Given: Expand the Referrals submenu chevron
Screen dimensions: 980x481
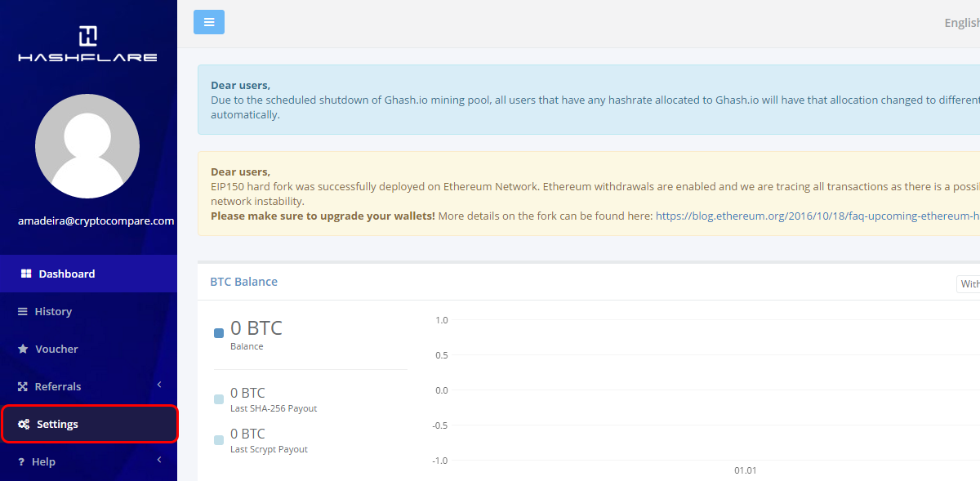Looking at the screenshot, I should 159,385.
